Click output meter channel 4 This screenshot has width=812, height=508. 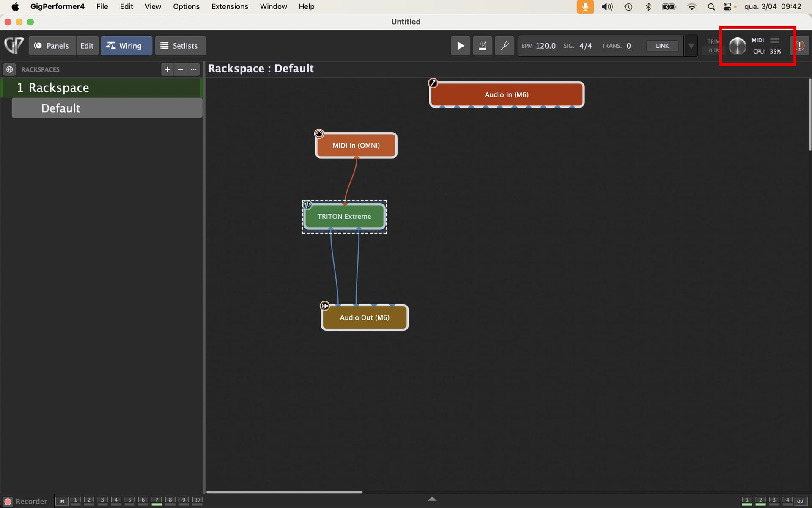coord(787,501)
